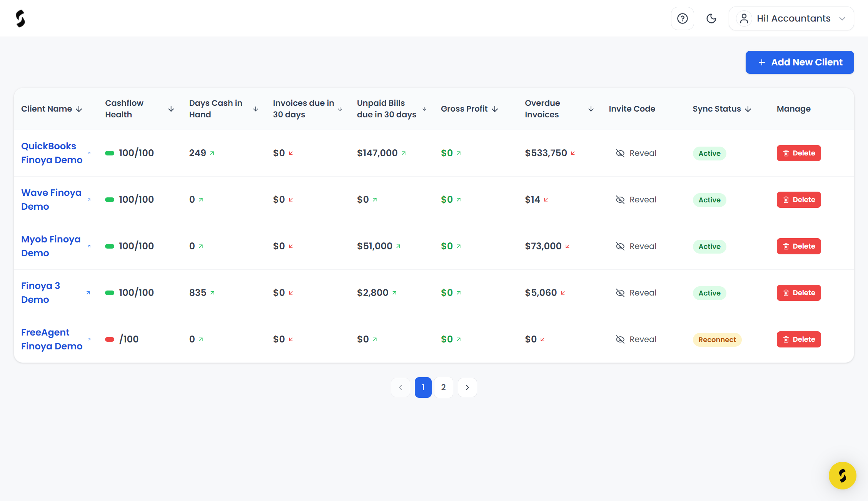Open the Wave Finoya Demo client link

(x=51, y=200)
